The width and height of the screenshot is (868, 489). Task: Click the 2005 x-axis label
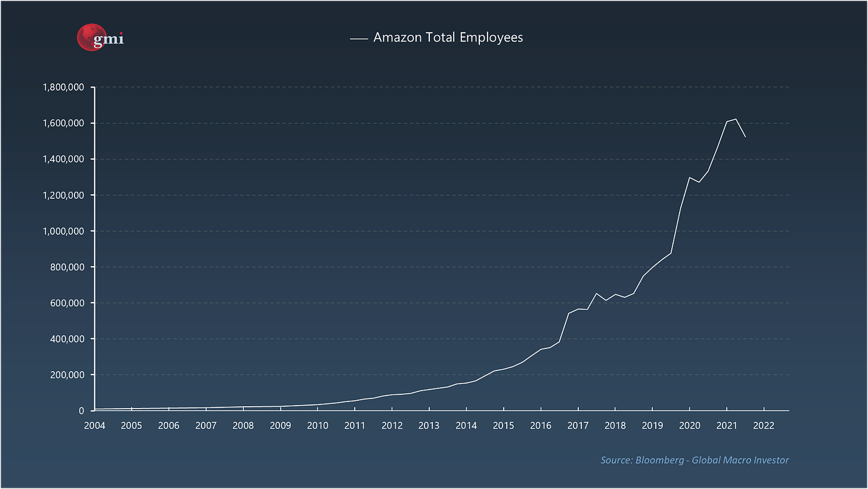point(131,426)
